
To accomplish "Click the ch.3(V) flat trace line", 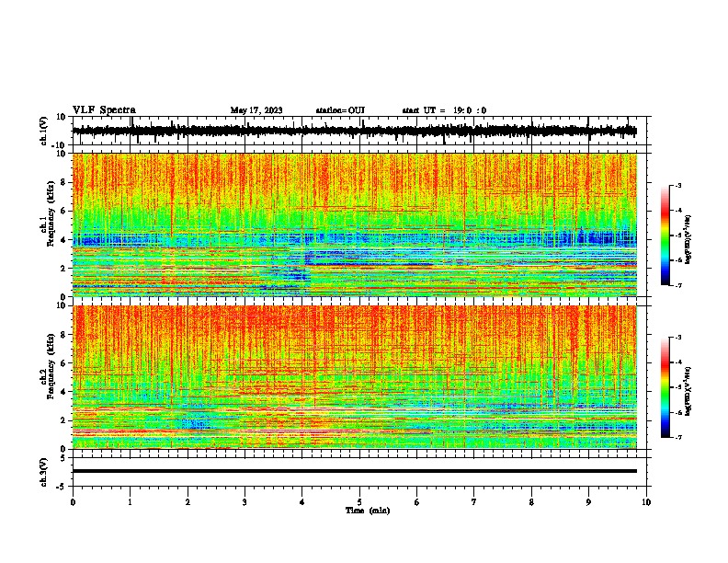I will pyautogui.click(x=355, y=471).
